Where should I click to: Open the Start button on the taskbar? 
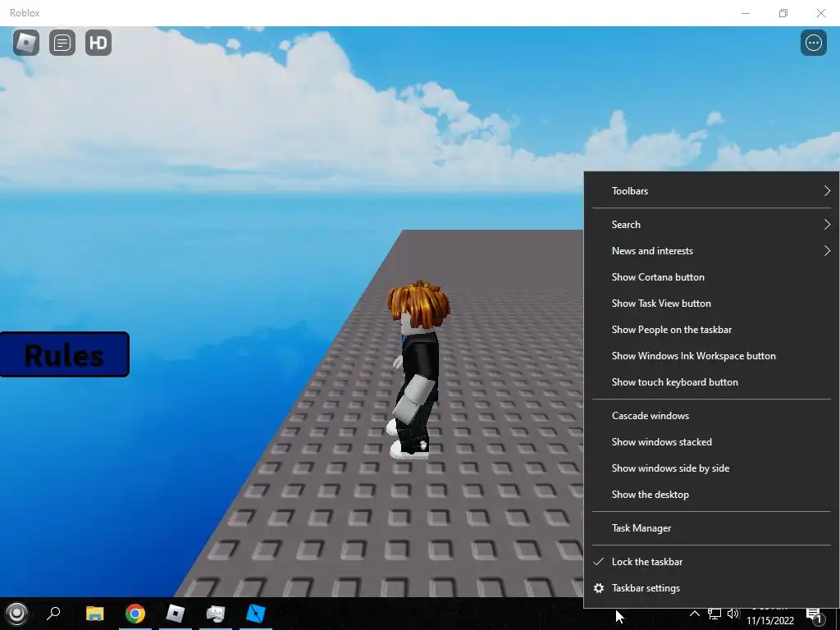[16, 614]
